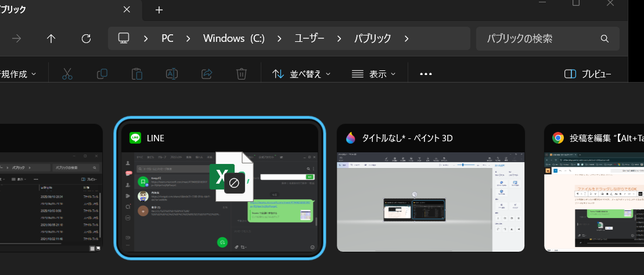The image size is (644, 275).
Task: Go to Windows (C:) in the breadcrumb
Action: click(233, 38)
